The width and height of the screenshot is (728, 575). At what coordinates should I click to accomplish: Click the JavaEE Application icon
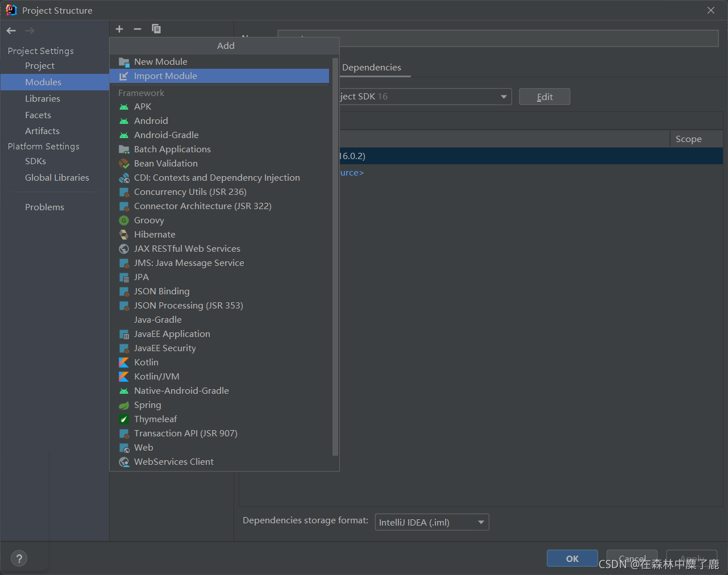pyautogui.click(x=124, y=334)
